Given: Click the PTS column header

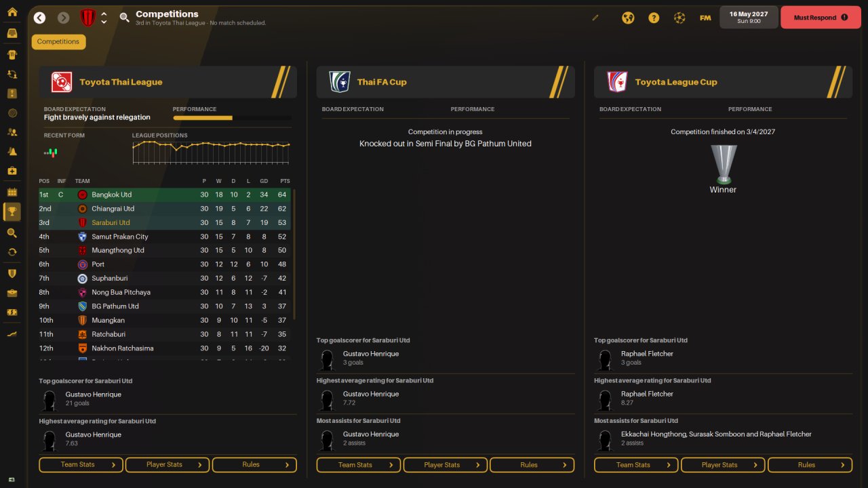Looking at the screenshot, I should coord(285,181).
